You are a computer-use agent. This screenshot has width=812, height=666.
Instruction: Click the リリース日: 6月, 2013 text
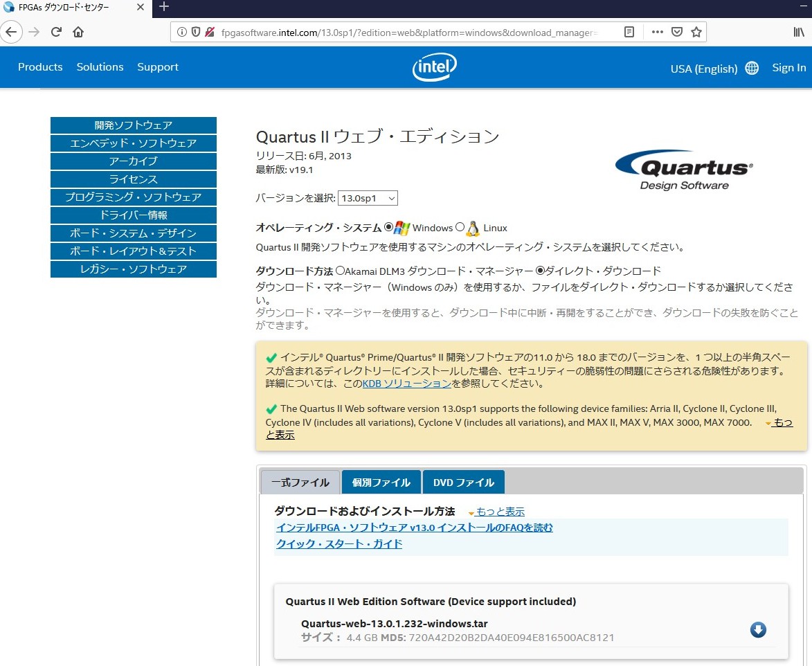coord(303,156)
